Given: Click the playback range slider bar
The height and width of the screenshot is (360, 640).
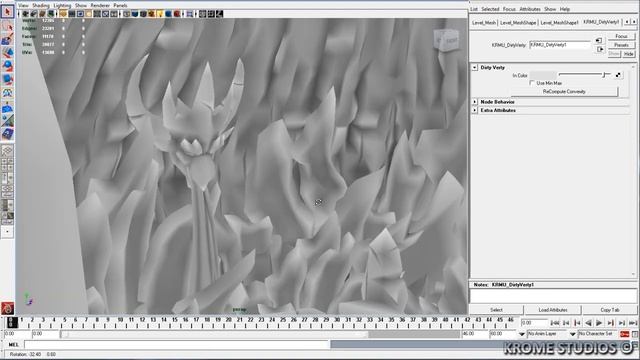Looking at the screenshot, I should 214,334.
